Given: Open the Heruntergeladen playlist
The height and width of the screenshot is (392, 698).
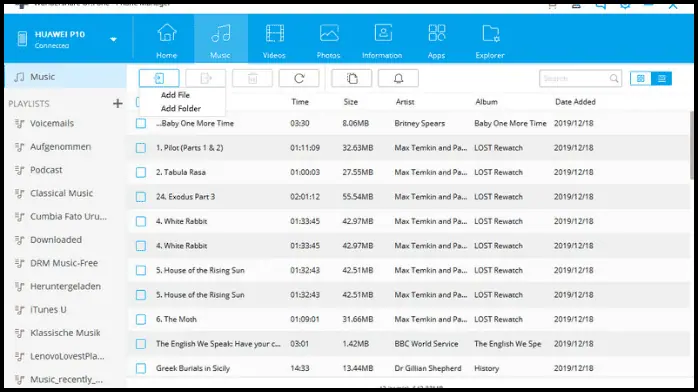Looking at the screenshot, I should click(65, 286).
